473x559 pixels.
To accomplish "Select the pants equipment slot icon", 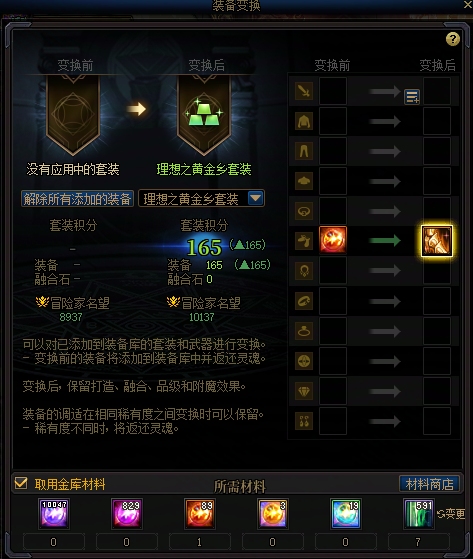I will (x=304, y=151).
